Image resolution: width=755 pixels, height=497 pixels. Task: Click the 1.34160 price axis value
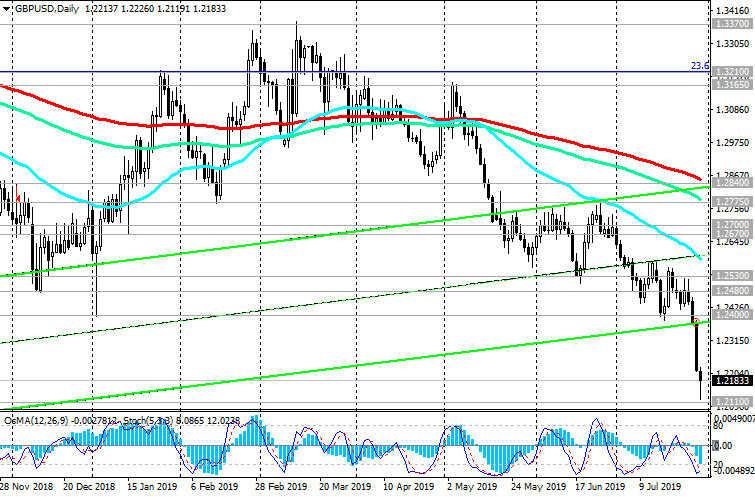(733, 11)
